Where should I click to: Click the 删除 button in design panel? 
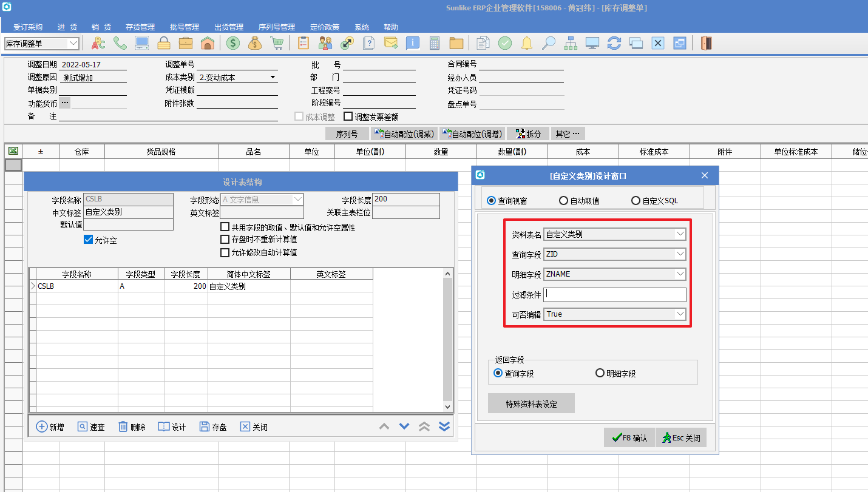(132, 426)
